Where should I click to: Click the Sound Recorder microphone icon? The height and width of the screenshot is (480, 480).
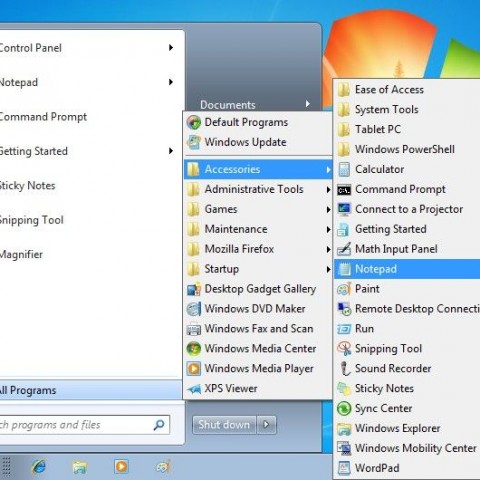coord(344,369)
